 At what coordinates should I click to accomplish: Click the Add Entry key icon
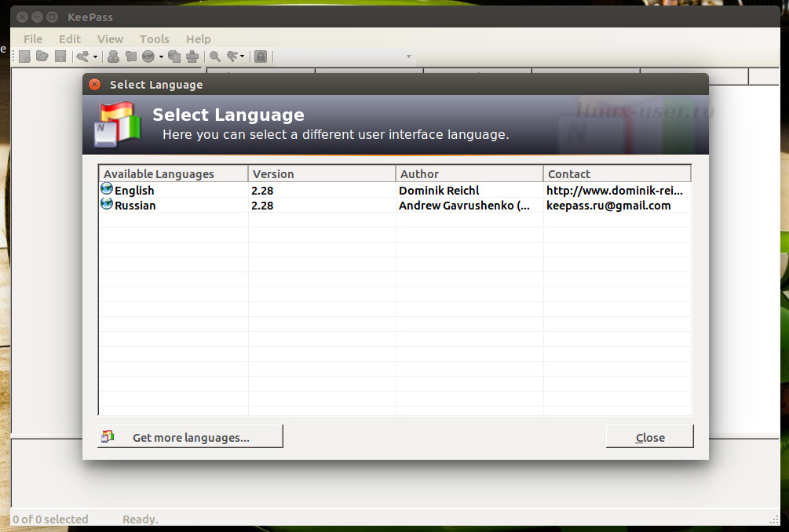(x=82, y=56)
